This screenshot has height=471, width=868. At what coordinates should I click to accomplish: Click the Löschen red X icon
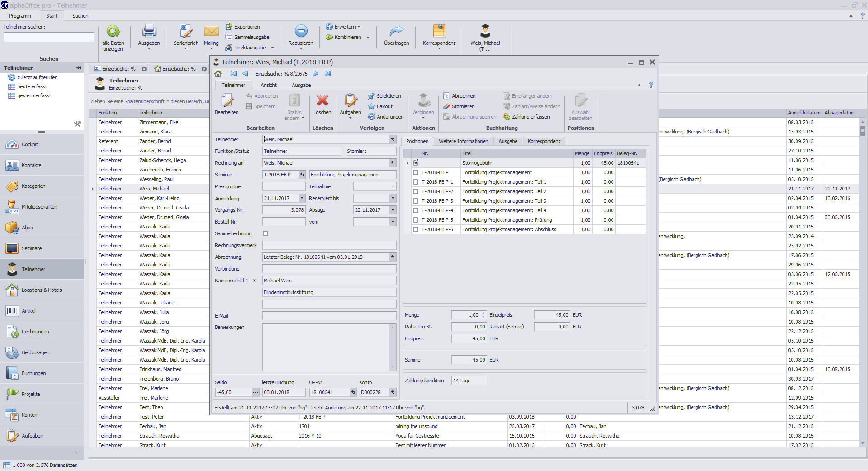pos(322,101)
